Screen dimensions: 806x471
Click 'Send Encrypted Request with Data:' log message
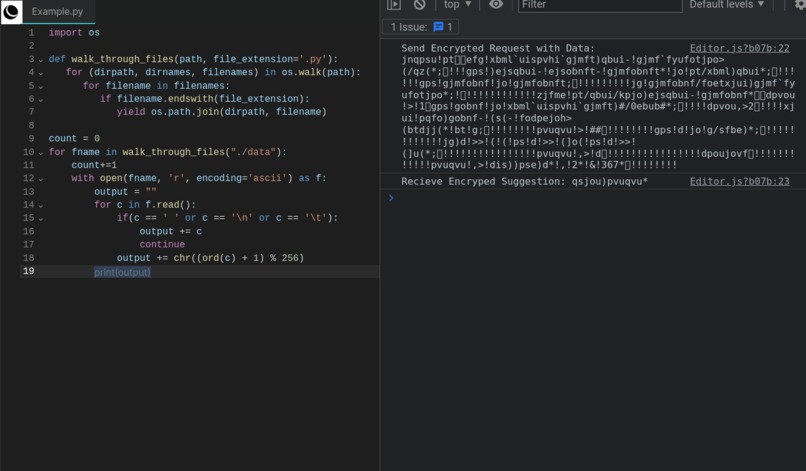tap(498, 48)
